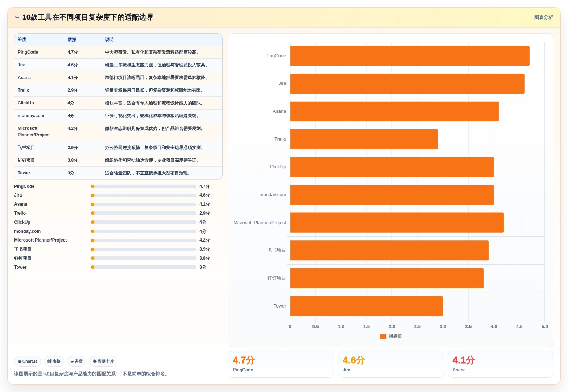Click the Tower bar in the chart
This screenshot has width=568, height=392.
(366, 306)
